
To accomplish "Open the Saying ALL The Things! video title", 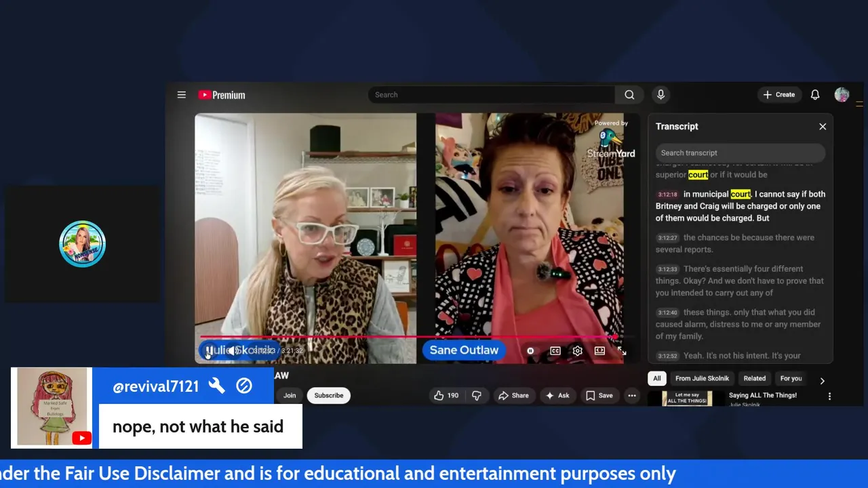I will (x=763, y=395).
